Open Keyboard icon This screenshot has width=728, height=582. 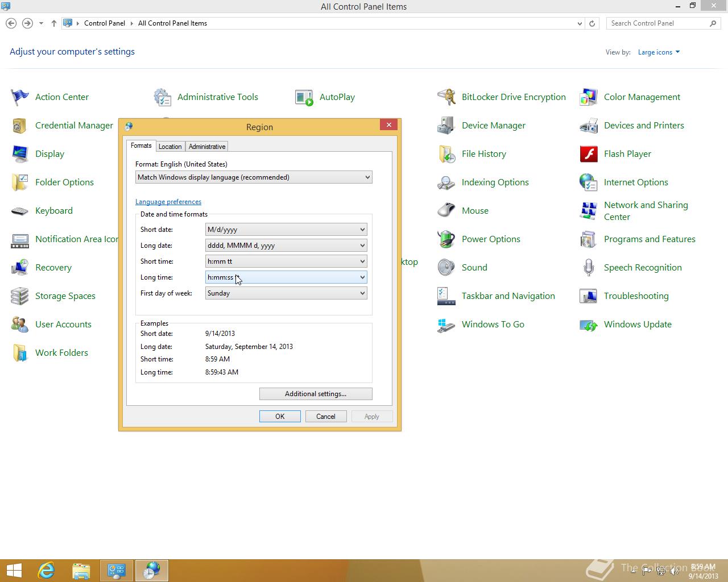(x=20, y=211)
